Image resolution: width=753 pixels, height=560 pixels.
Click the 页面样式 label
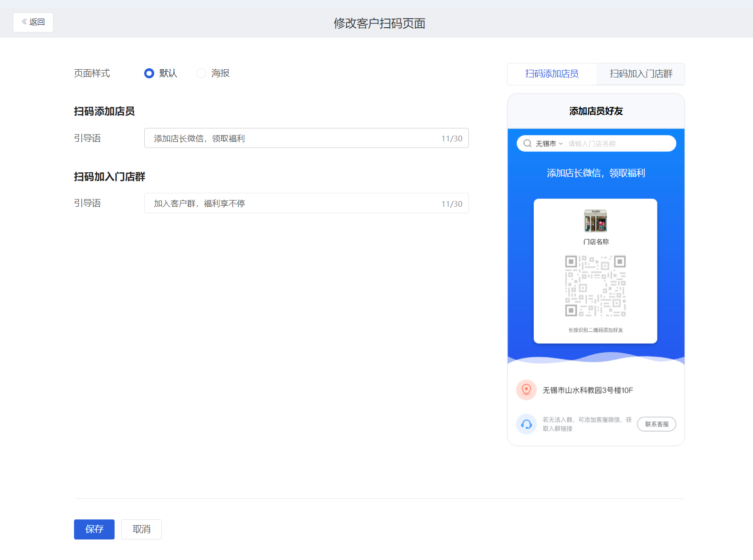92,73
